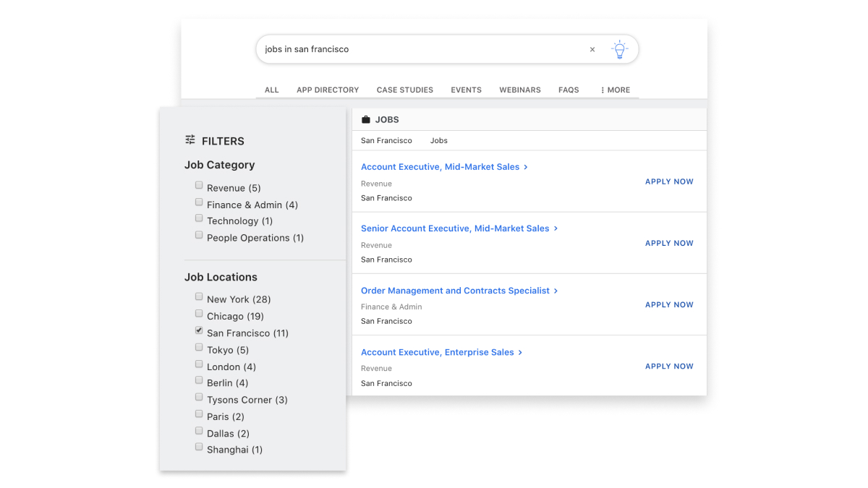The image size is (868, 488).
Task: Click the Jobs tag beside San Francisco tag
Action: [x=439, y=140]
